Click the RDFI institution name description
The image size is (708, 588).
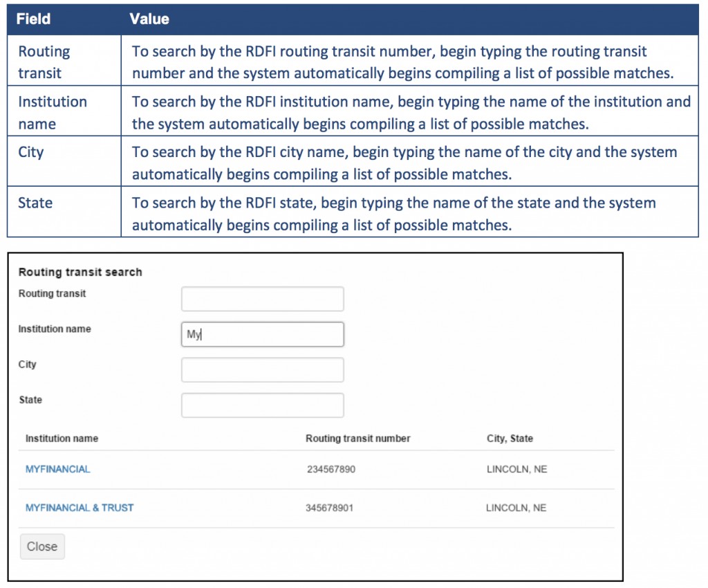click(x=411, y=113)
